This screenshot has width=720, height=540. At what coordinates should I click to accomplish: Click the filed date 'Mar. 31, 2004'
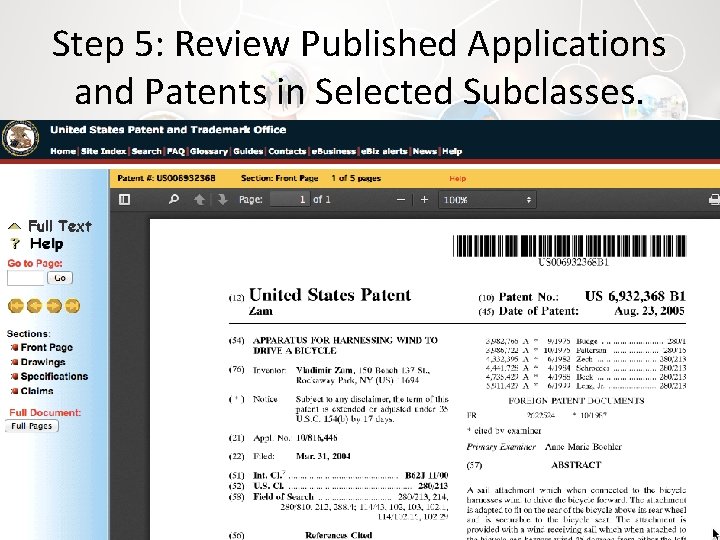(323, 456)
